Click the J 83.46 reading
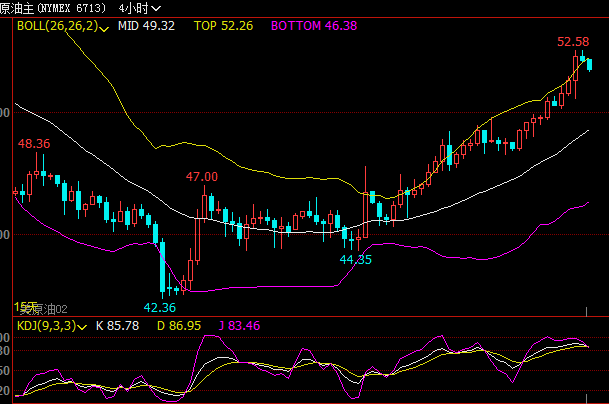The image size is (609, 404). click(x=239, y=326)
